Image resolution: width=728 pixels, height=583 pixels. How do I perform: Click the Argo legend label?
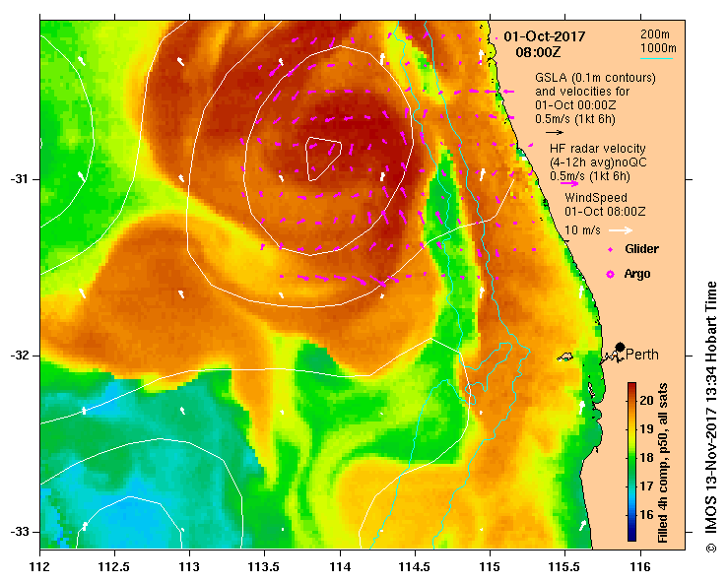click(637, 274)
